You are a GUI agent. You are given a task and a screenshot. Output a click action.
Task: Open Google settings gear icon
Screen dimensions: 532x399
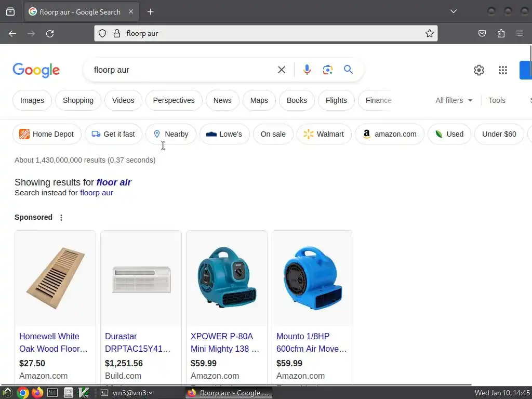pyautogui.click(x=478, y=70)
